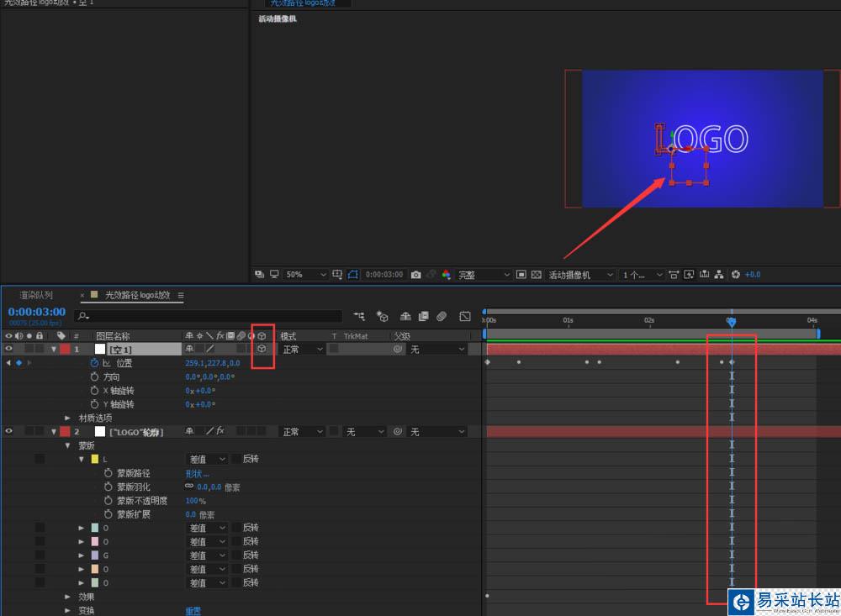
Task: Click the 重置 link for 变换
Action: (193, 611)
